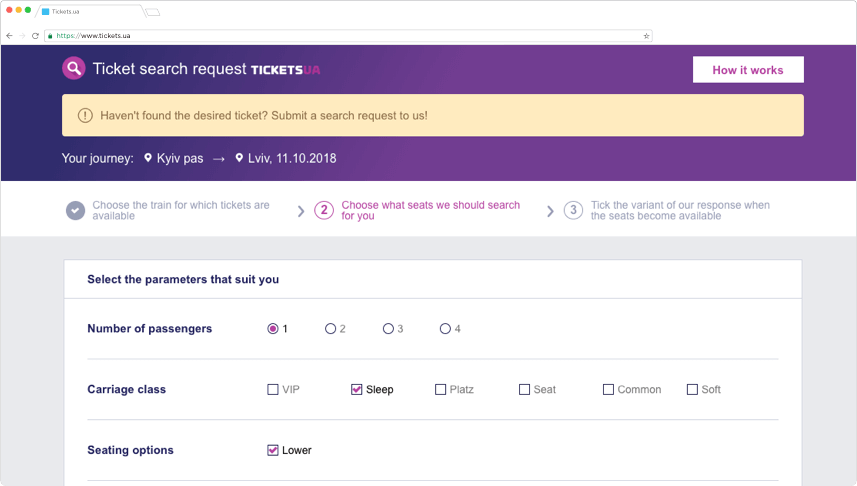This screenshot has width=857, height=486.
Task: Click the browser forward arrow
Action: [22, 36]
